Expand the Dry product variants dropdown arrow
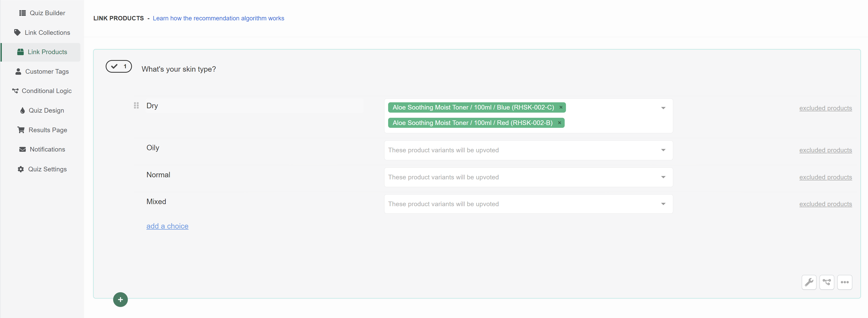868x318 pixels. [663, 108]
